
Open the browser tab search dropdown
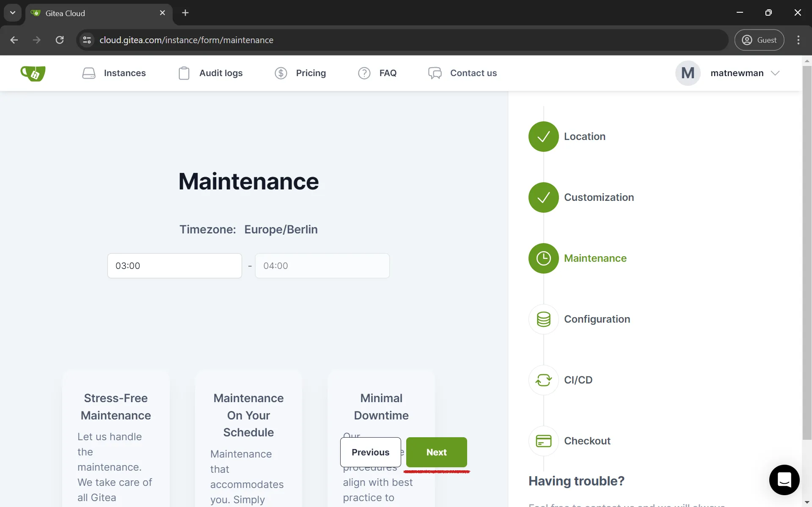tap(12, 12)
